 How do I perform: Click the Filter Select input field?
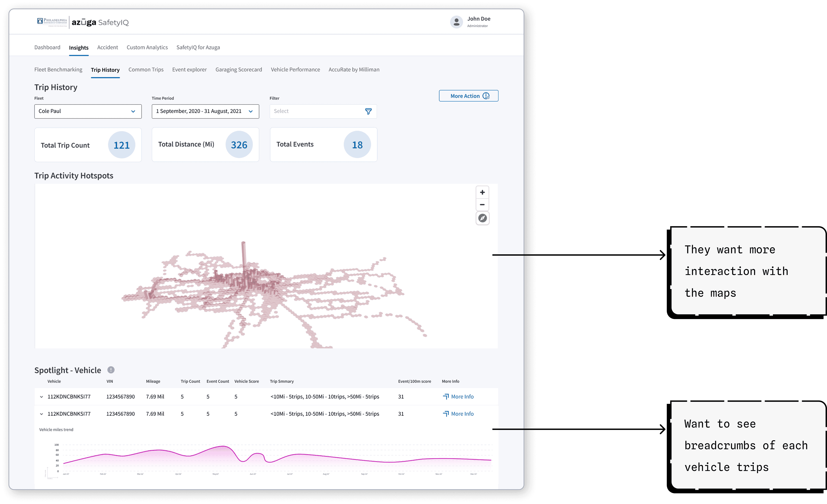tap(316, 111)
